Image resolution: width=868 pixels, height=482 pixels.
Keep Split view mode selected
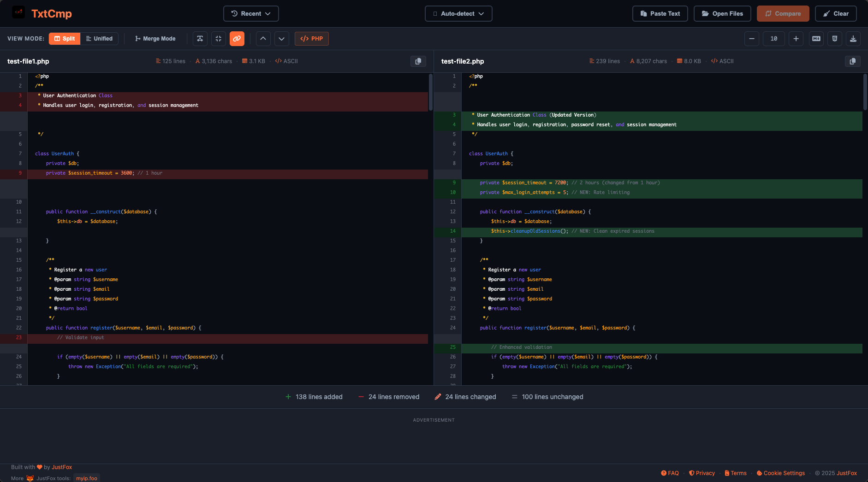64,39
